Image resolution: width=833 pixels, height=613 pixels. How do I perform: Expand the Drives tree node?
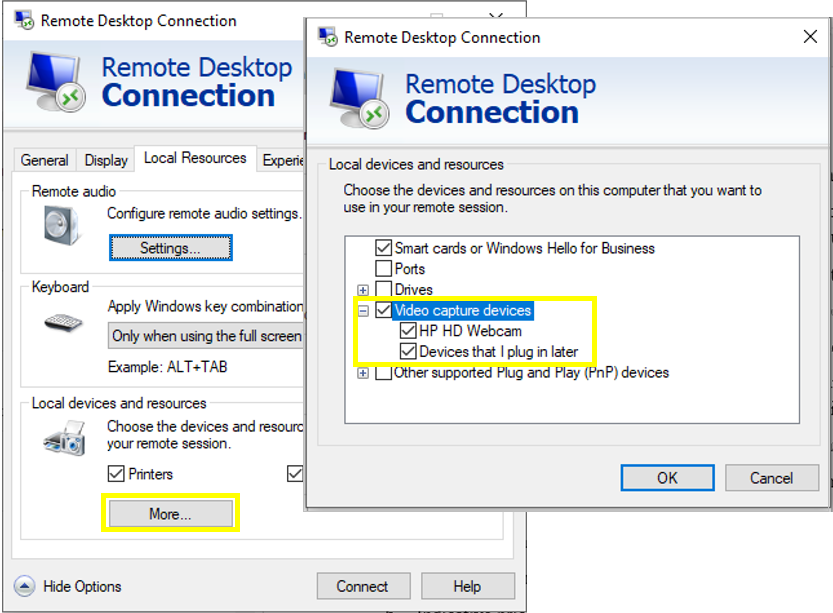click(x=362, y=290)
